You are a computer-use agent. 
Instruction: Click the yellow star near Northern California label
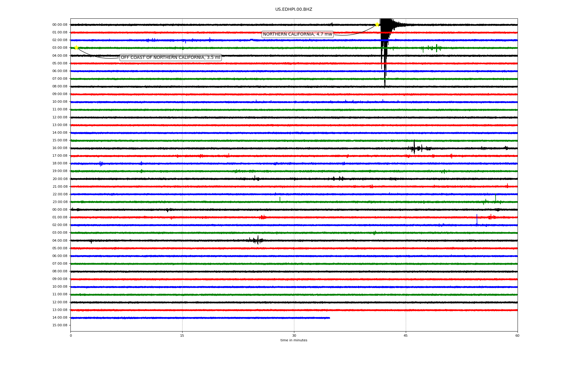(377, 25)
